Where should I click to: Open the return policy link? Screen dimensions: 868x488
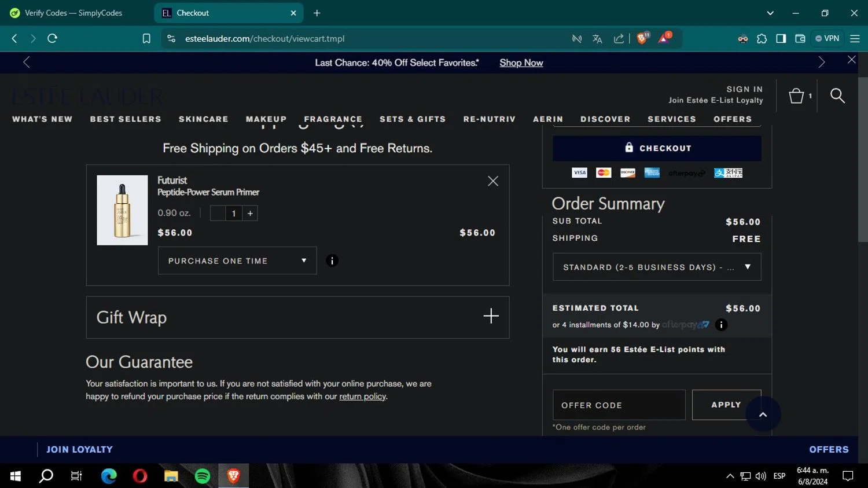click(362, 397)
